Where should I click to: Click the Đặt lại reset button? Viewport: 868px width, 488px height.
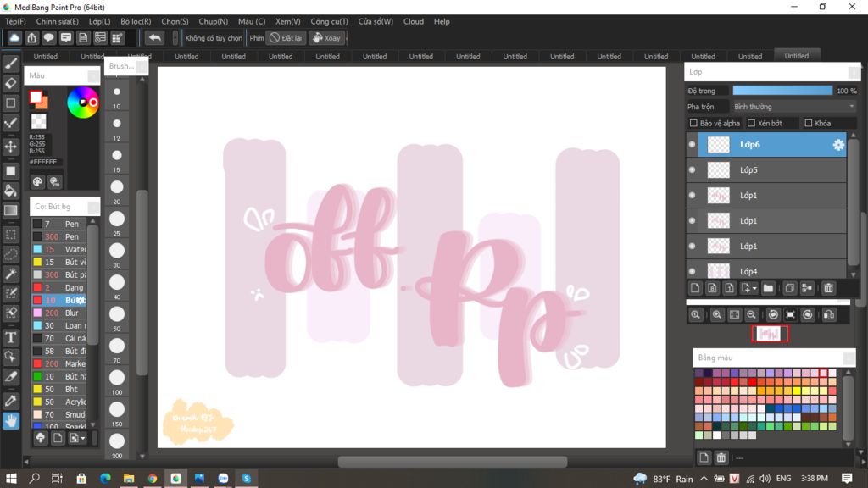[287, 37]
